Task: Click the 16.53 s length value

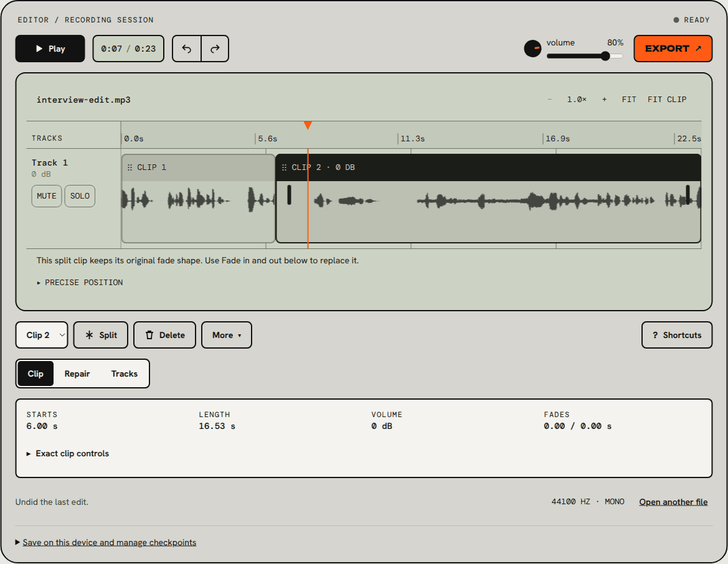Action: pyautogui.click(x=217, y=426)
